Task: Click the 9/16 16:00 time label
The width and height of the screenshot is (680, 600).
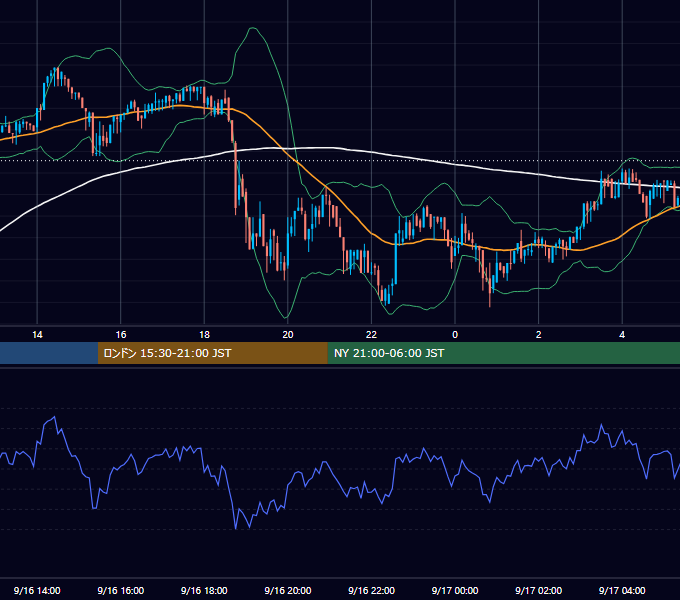Action: pyautogui.click(x=121, y=590)
